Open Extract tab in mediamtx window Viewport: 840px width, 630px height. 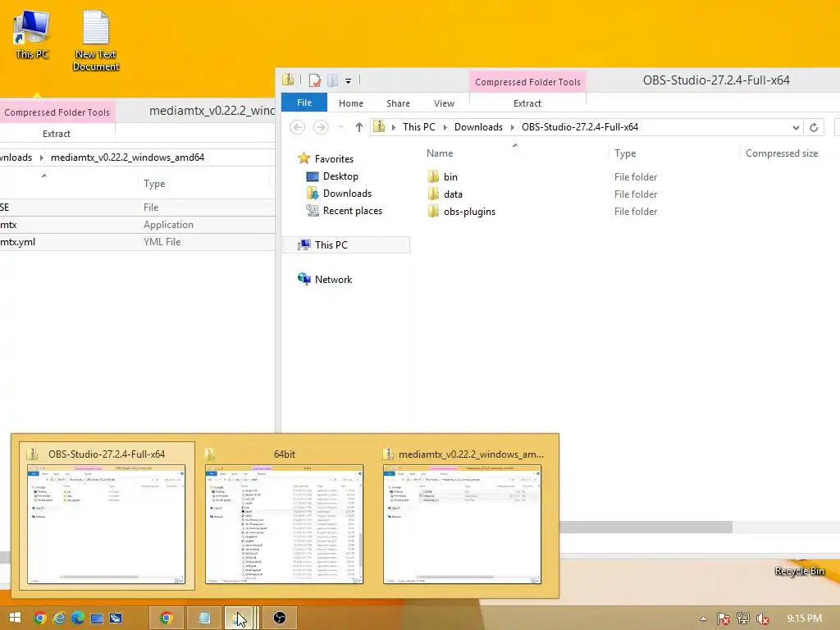click(x=57, y=134)
